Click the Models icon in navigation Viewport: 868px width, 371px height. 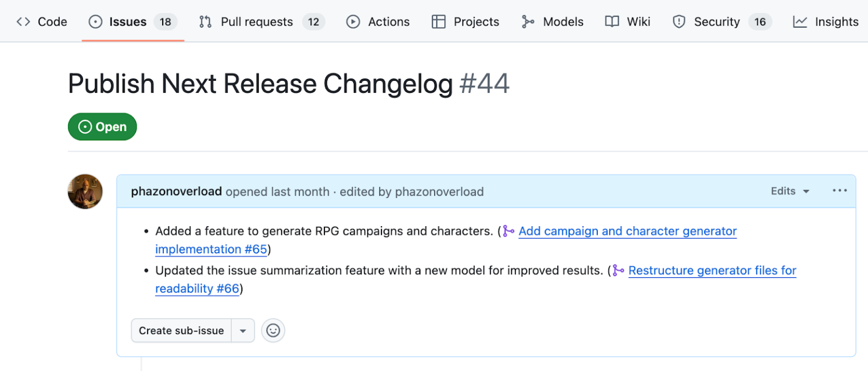(528, 21)
